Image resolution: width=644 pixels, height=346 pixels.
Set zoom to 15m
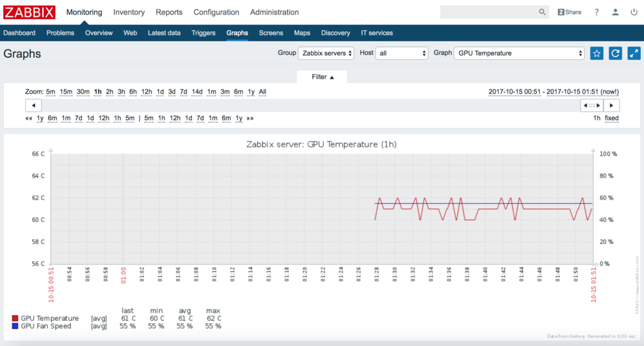[65, 92]
